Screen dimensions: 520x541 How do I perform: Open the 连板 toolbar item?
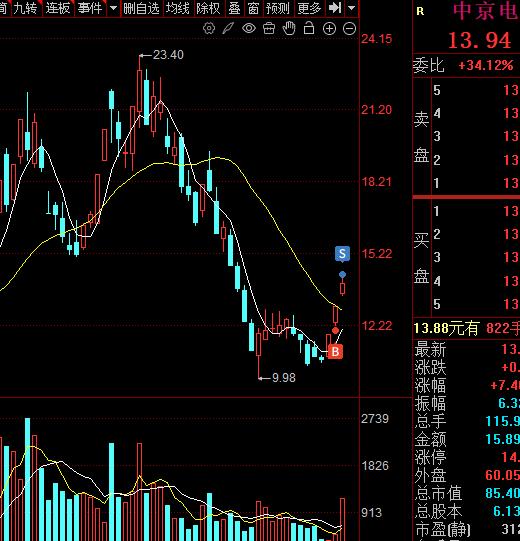(58, 8)
